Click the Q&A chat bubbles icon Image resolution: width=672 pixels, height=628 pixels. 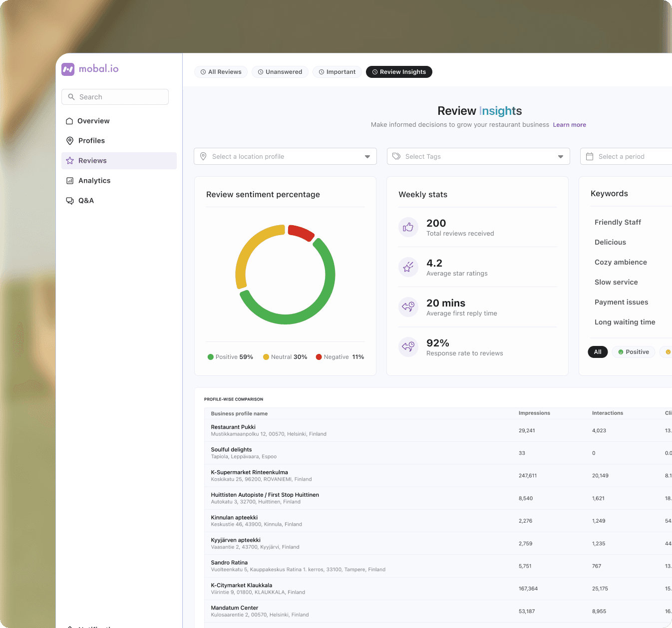click(x=70, y=201)
